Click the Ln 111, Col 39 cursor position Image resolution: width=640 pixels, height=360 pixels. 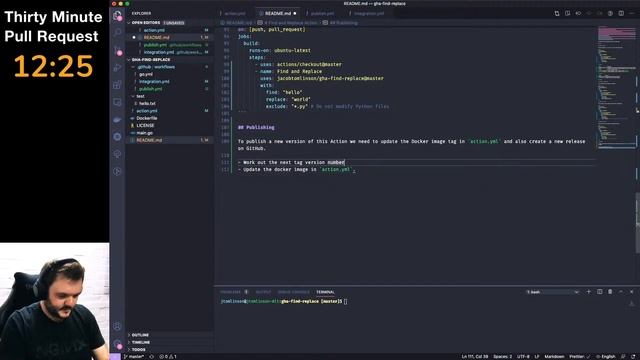click(x=475, y=357)
